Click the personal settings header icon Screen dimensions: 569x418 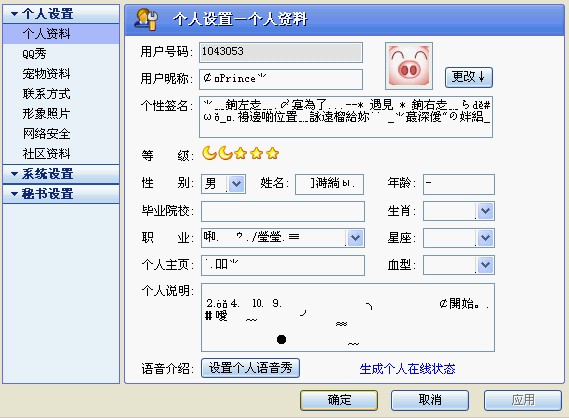146,20
